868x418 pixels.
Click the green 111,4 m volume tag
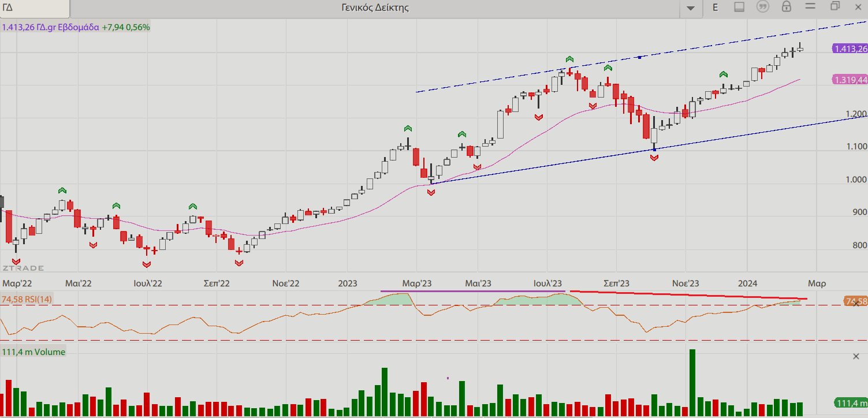(x=851, y=403)
